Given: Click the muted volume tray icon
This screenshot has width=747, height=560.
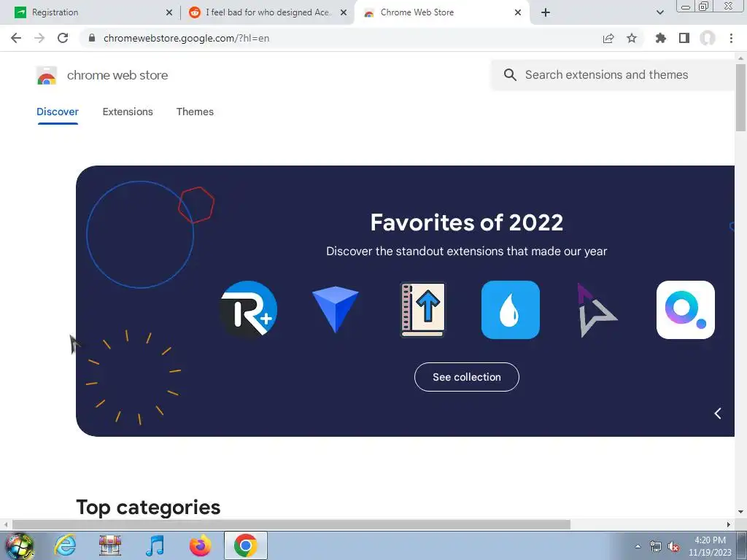Looking at the screenshot, I should 673,547.
